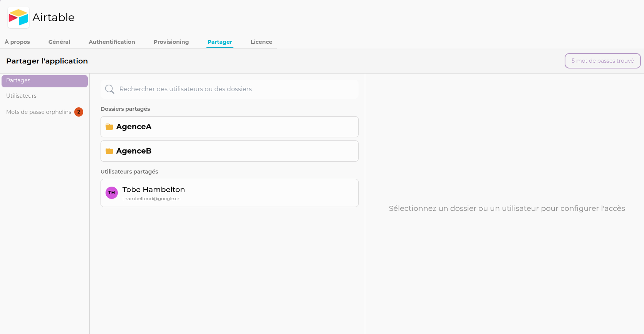Select the AgenceB shared folder name
This screenshot has width=644, height=334.
[x=134, y=151]
